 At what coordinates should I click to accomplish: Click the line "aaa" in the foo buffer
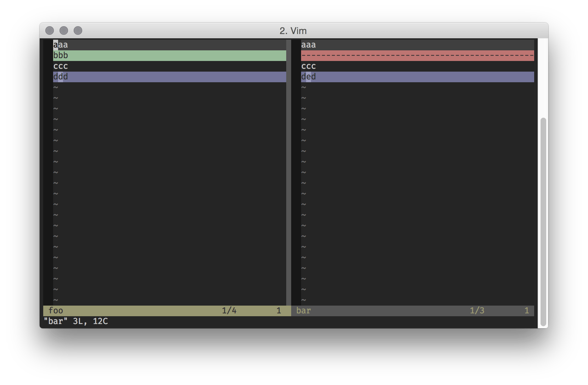click(60, 44)
